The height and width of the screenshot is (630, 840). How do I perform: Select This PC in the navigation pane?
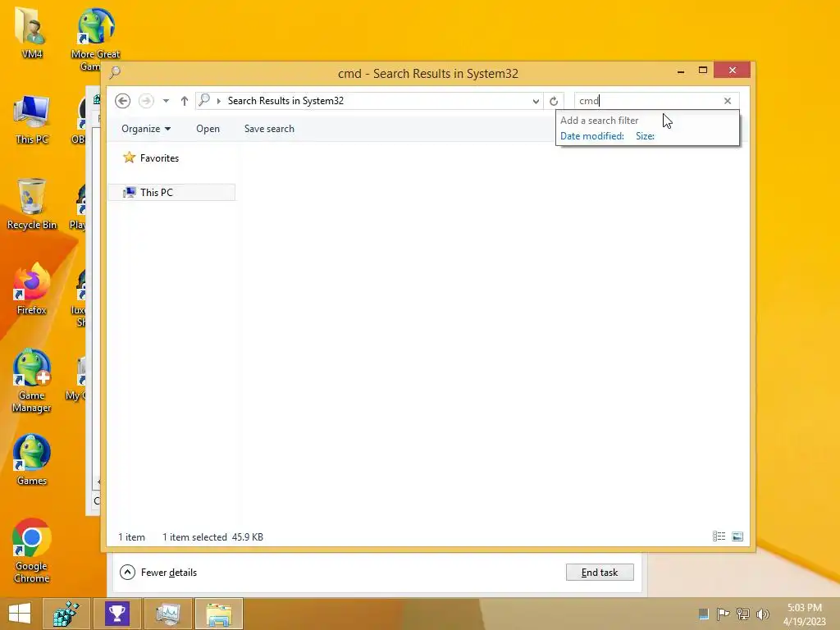pyautogui.click(x=171, y=192)
